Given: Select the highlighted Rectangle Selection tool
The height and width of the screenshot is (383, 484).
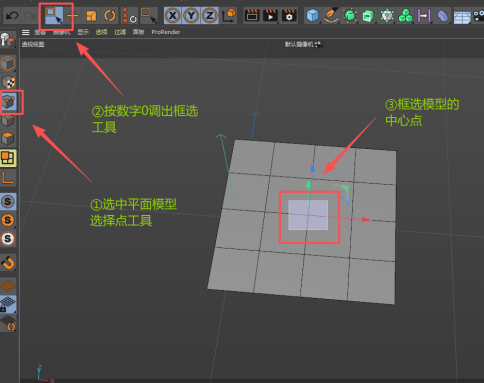Looking at the screenshot, I should 54,16.
